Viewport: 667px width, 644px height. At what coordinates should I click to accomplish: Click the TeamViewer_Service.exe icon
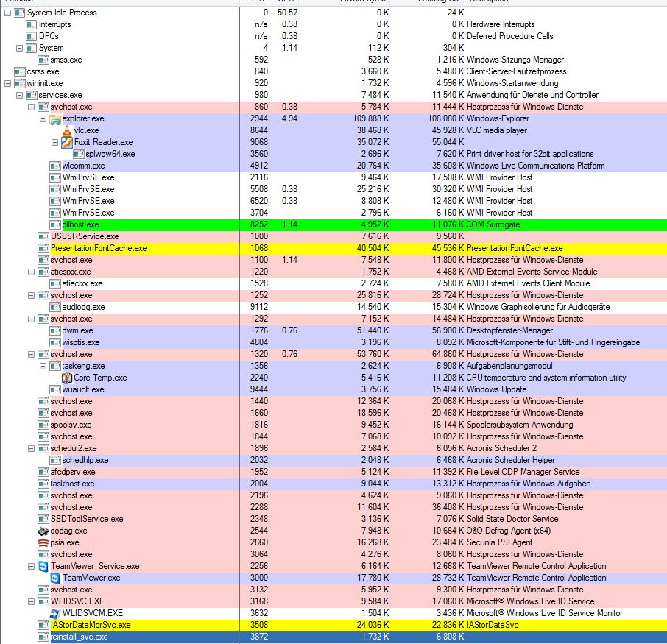43,566
